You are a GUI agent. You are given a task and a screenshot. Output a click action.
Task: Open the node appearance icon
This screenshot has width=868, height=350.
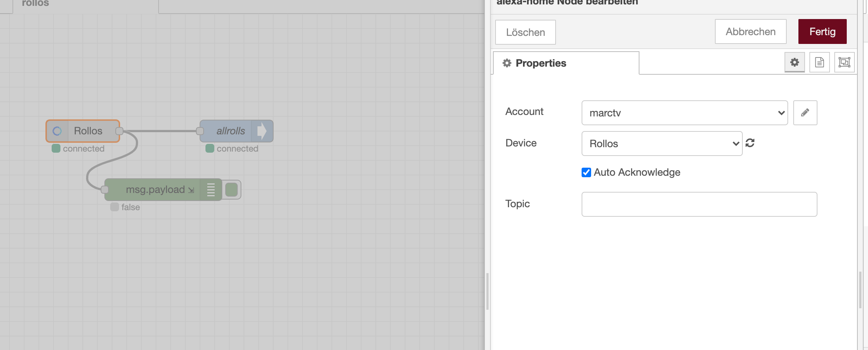coord(844,63)
